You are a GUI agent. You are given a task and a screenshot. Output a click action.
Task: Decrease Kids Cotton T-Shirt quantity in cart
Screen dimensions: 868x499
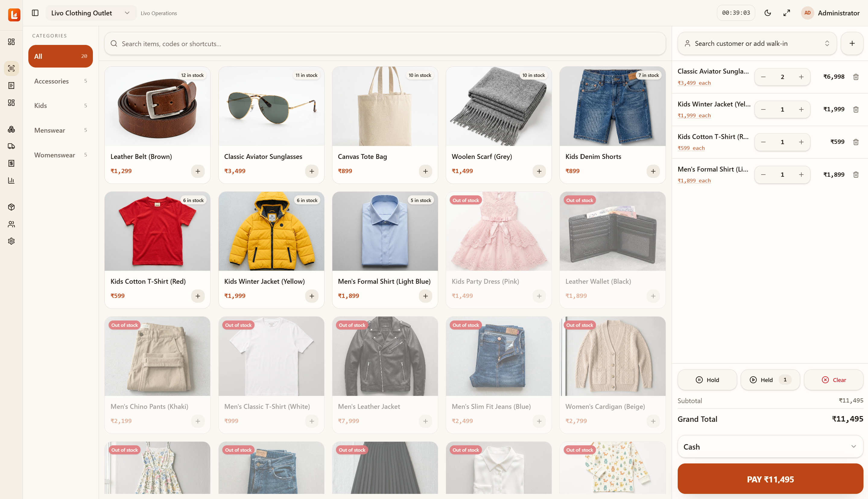763,142
